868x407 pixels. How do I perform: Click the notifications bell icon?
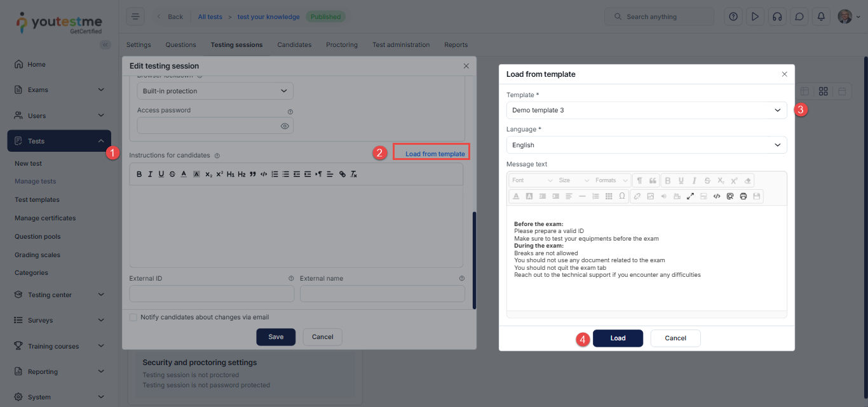click(x=821, y=17)
